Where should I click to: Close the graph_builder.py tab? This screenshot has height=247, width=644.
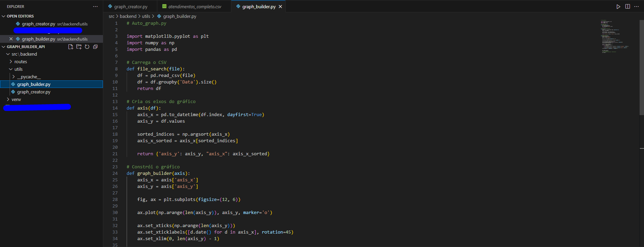pos(280,7)
